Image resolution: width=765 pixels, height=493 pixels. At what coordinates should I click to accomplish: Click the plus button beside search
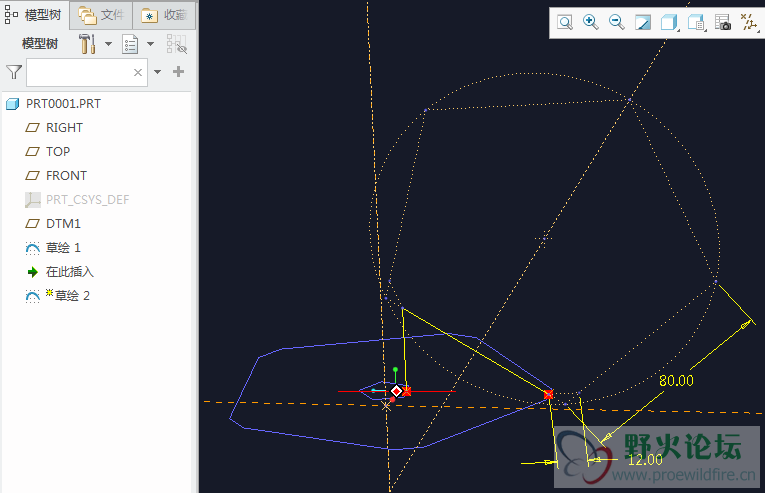(179, 72)
